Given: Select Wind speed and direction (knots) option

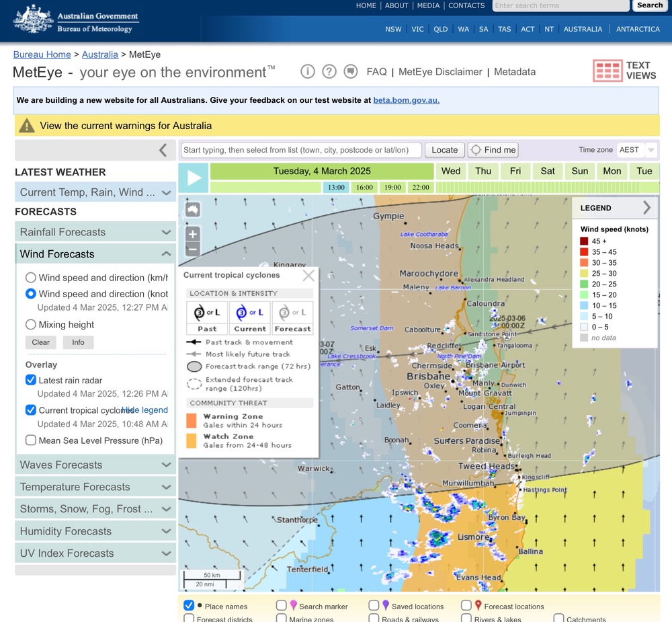Looking at the screenshot, I should coord(30,294).
